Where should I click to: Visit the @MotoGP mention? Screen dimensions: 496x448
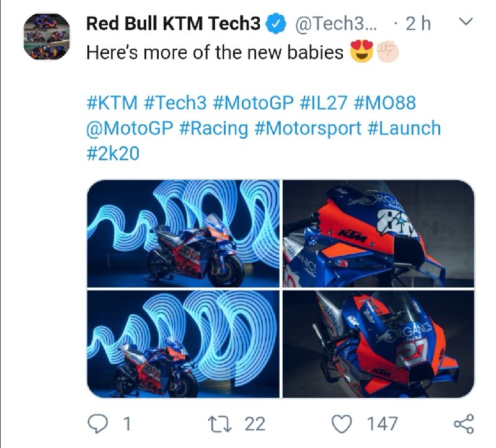(130, 129)
